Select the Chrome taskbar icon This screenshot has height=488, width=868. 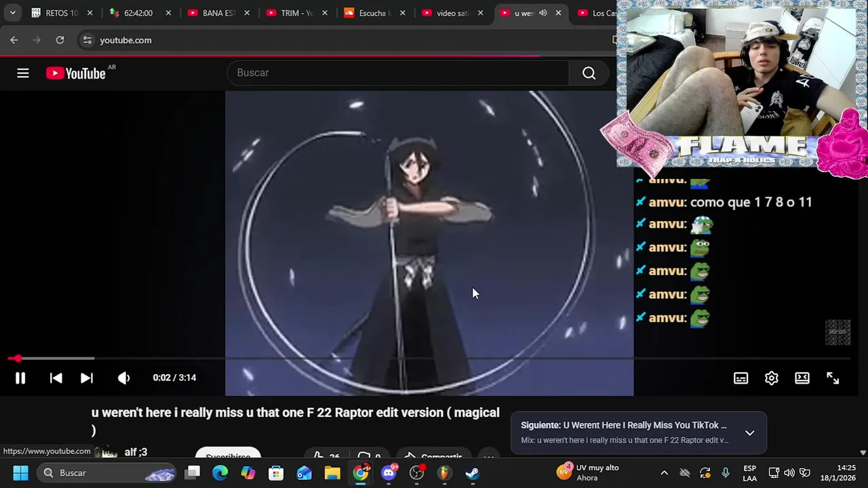(x=361, y=472)
